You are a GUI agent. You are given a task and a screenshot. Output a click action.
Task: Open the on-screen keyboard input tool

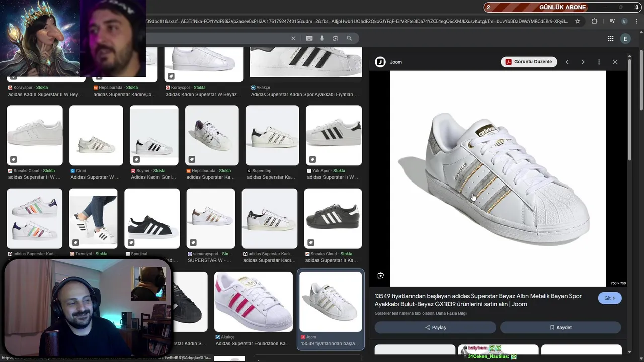[309, 38]
